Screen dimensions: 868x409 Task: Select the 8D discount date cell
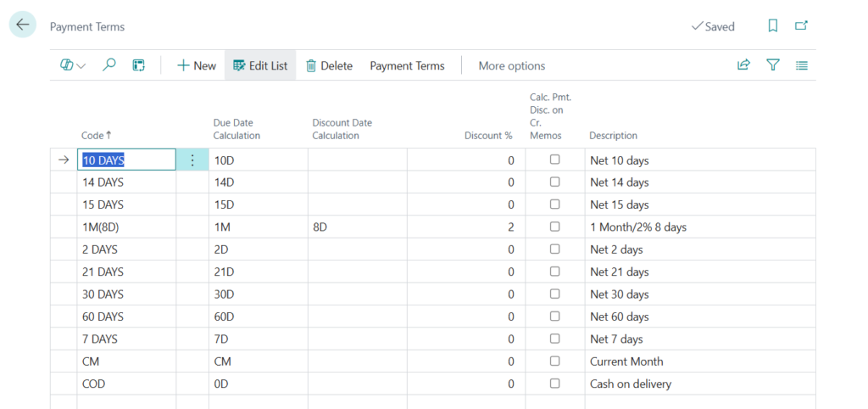click(356, 227)
